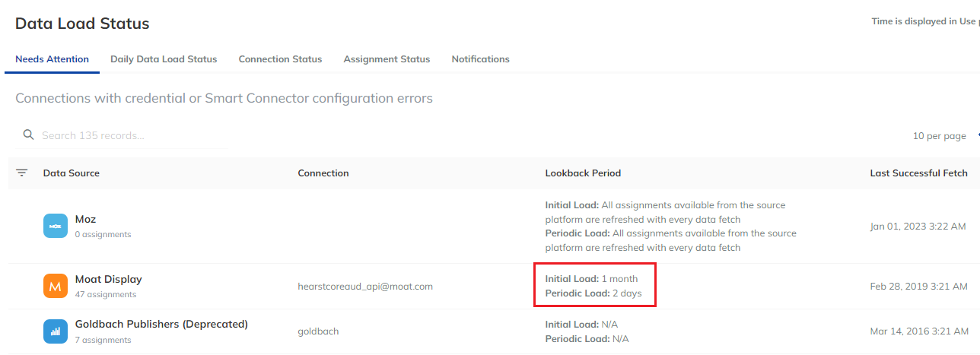Click the Goldbach Publishers chart icon
This screenshot has height=355, width=980.
click(56, 331)
